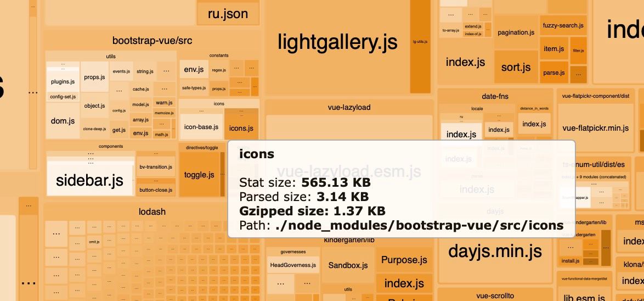The image size is (644, 301).
Task: Select the button-close.js block
Action: tap(156, 190)
